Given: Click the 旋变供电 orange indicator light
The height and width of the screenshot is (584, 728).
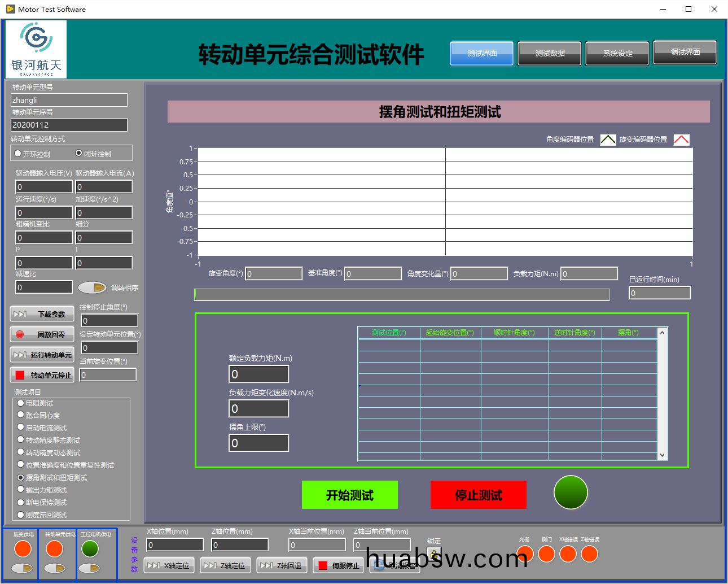Looking at the screenshot, I should click(x=23, y=548).
